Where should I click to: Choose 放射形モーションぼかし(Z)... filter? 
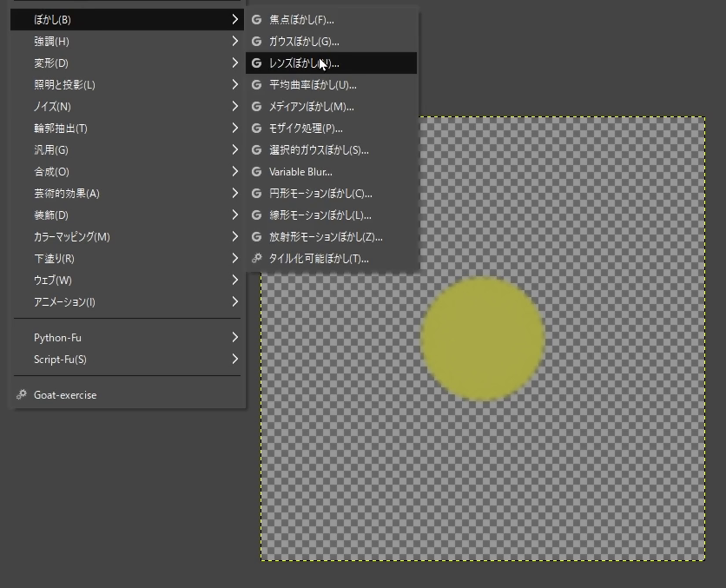tap(332, 237)
